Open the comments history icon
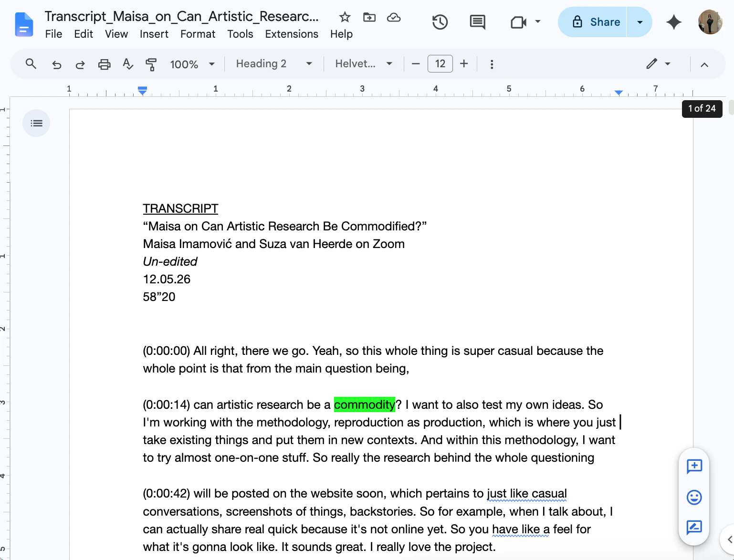Image resolution: width=734 pixels, height=560 pixels. (477, 22)
